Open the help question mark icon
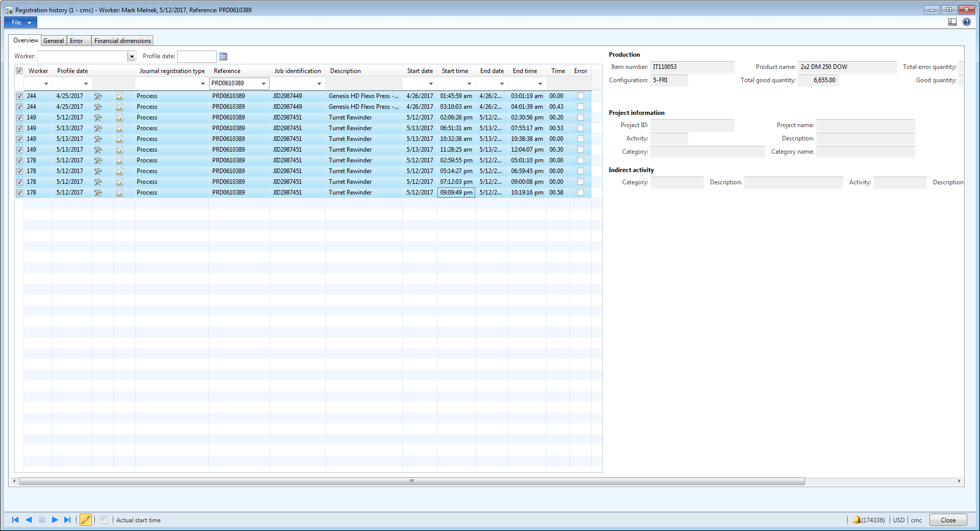 tap(966, 22)
